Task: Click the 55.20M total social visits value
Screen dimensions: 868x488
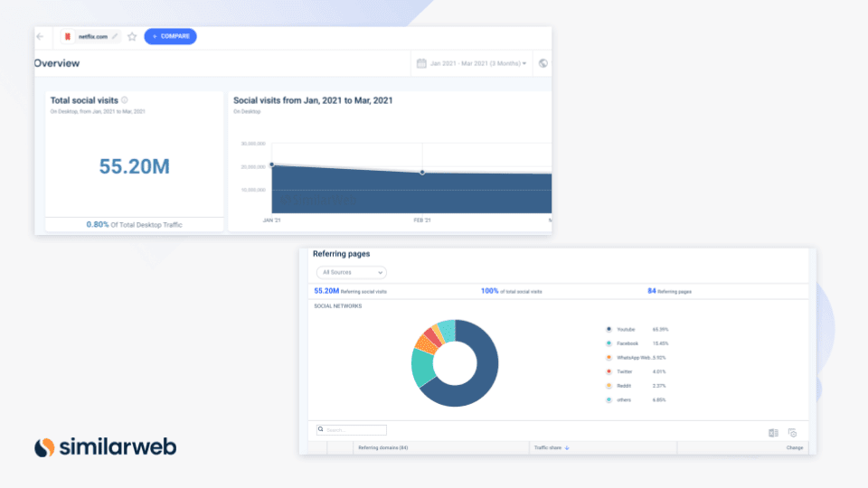Action: (135, 166)
